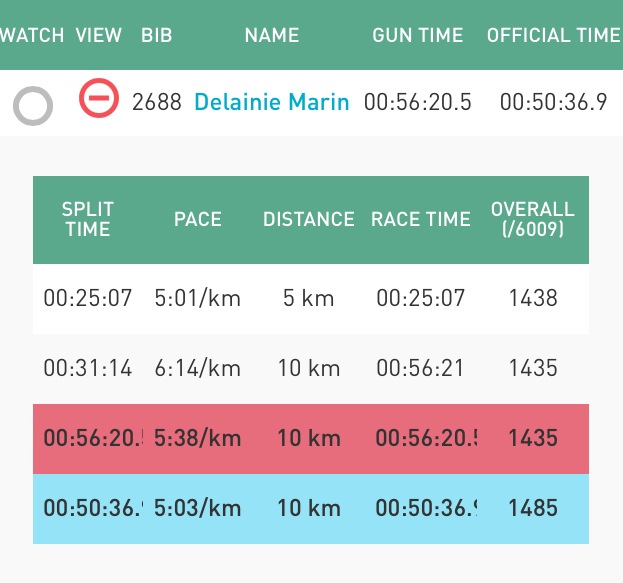Toggle the watch circle for Delainie Marin
This screenshot has height=583, width=623.
33,106
